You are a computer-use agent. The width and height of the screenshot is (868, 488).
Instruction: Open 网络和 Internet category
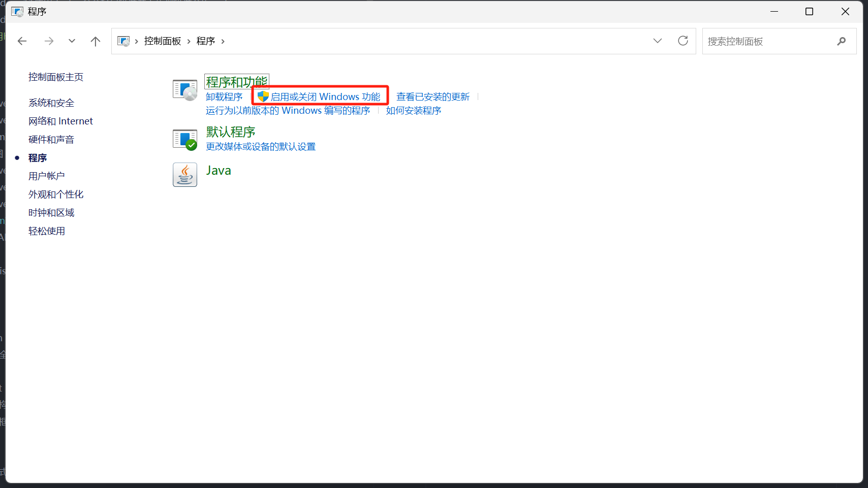(x=60, y=121)
